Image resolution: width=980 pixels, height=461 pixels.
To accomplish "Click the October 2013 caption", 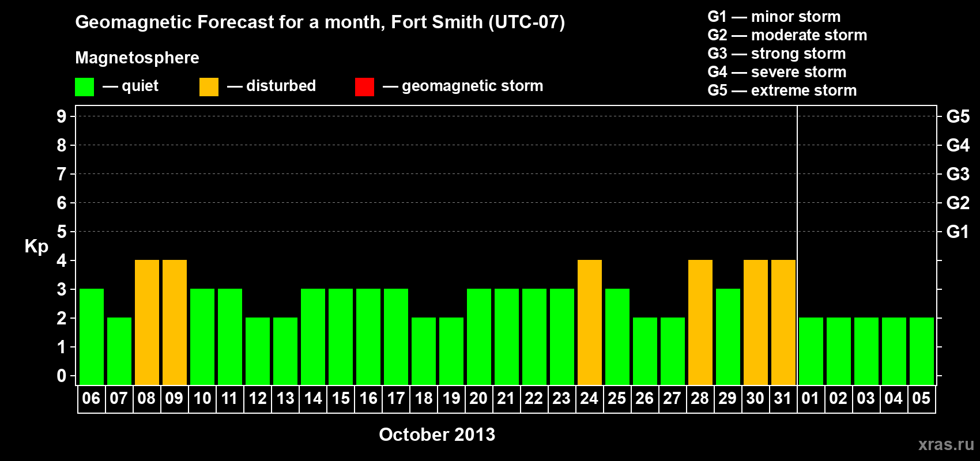I will click(x=437, y=434).
